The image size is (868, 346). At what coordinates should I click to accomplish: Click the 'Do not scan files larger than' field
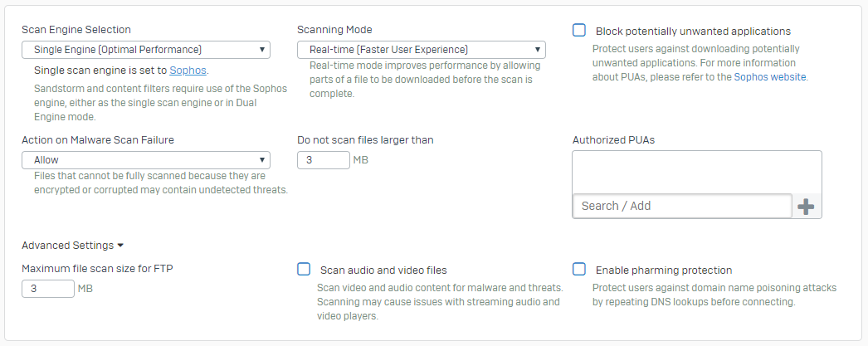click(x=324, y=159)
